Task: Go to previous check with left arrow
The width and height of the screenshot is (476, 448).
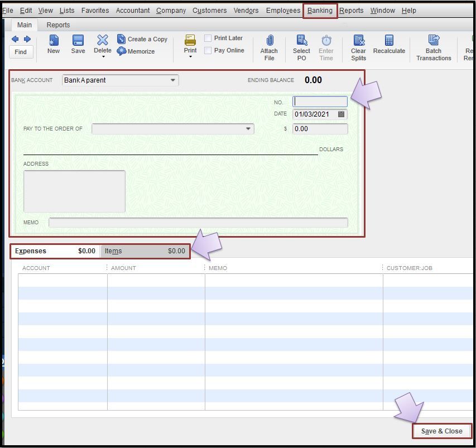Action: 15,39
